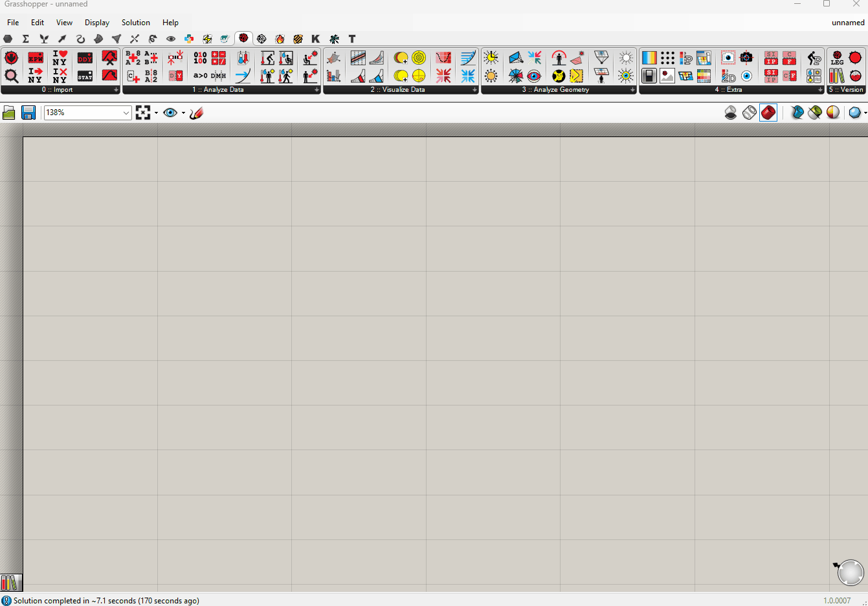This screenshot has width=868, height=606.
Task: Click the LEG icon in the Version panel
Action: pyautogui.click(x=836, y=58)
